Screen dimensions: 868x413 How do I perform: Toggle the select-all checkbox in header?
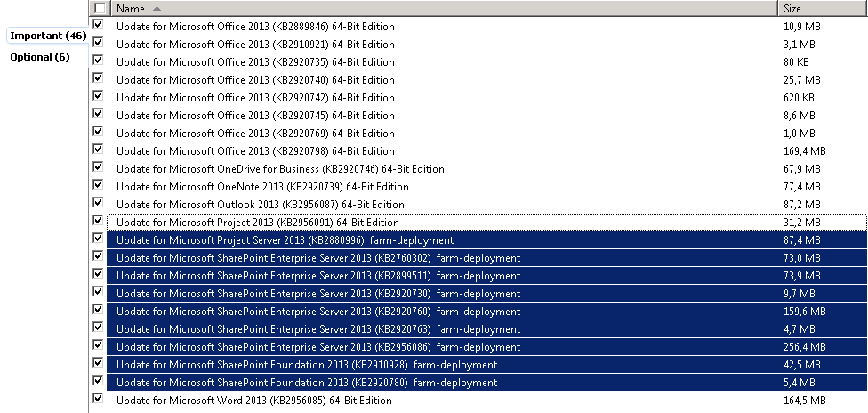coord(99,8)
